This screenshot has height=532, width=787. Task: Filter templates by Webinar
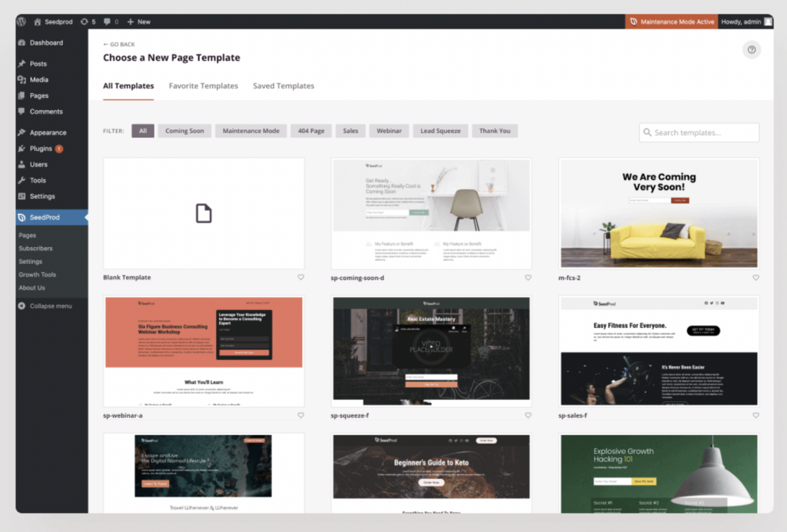(x=389, y=131)
